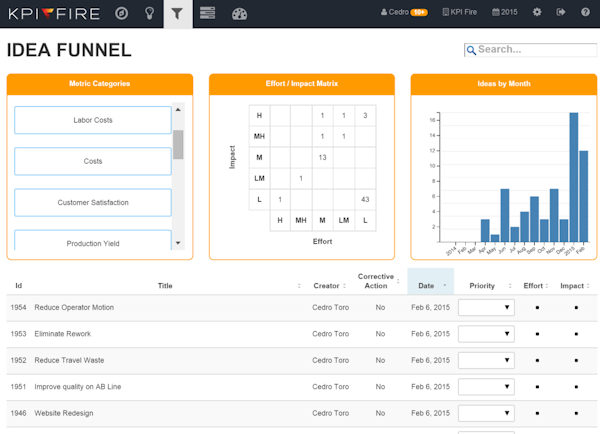
Task: Expand Priority dropdown for Eliminate Rework
Action: point(486,334)
